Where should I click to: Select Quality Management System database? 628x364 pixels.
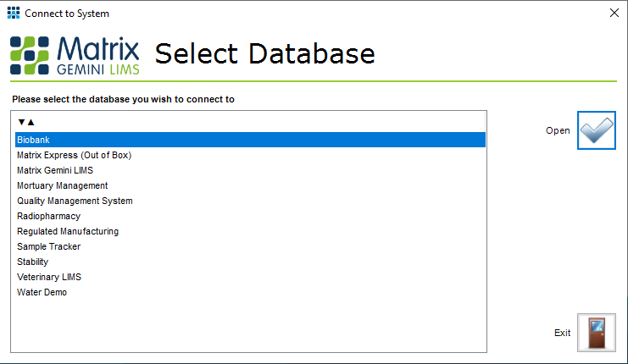click(75, 201)
